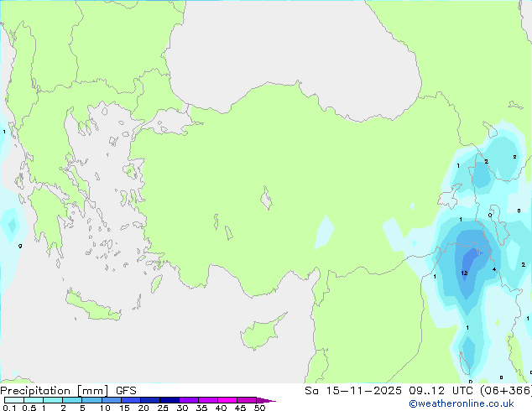
Task: Pick the 10–15 mm blue legend swatch
Action: (112, 400)
